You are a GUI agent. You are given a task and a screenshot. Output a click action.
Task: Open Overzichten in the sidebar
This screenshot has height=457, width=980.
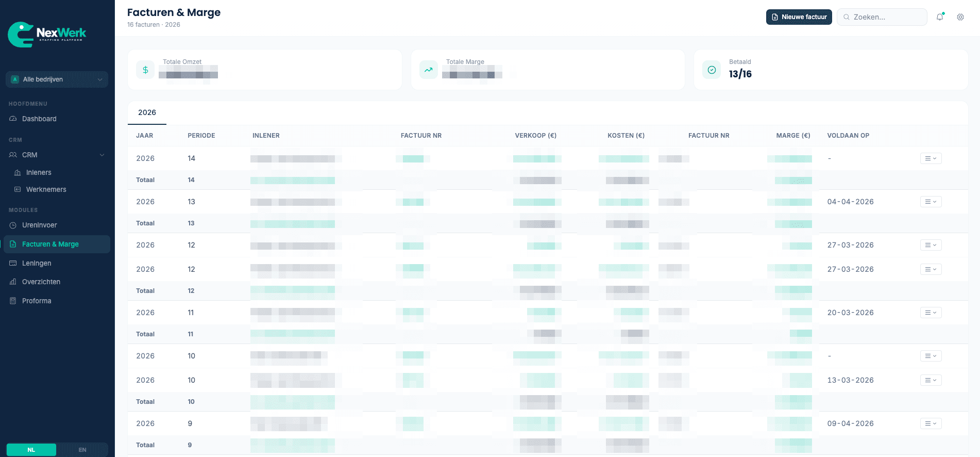(x=57, y=282)
